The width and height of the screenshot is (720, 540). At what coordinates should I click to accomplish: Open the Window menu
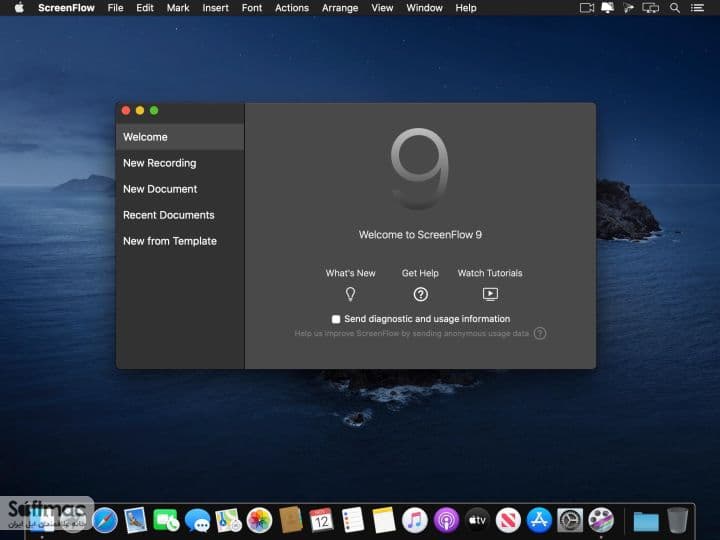[x=424, y=8]
